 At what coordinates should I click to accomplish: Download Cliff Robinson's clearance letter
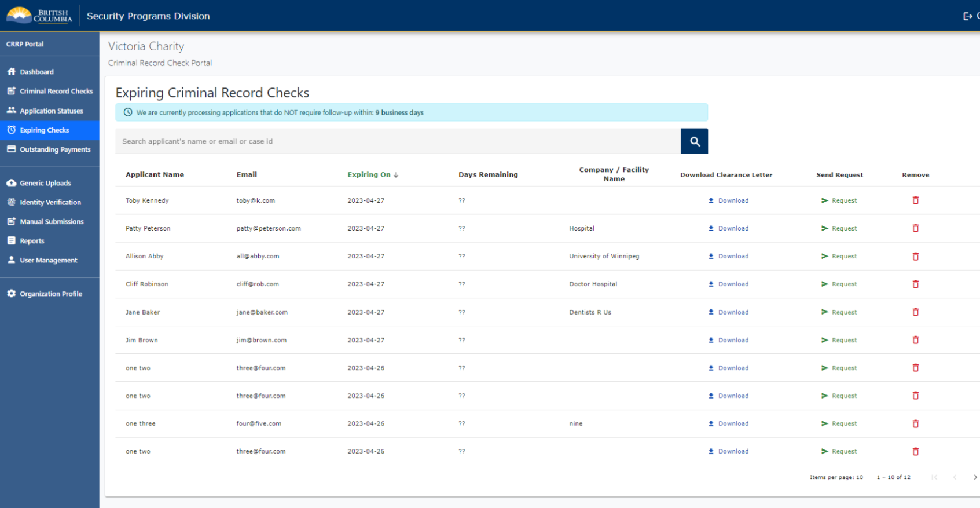coord(728,284)
